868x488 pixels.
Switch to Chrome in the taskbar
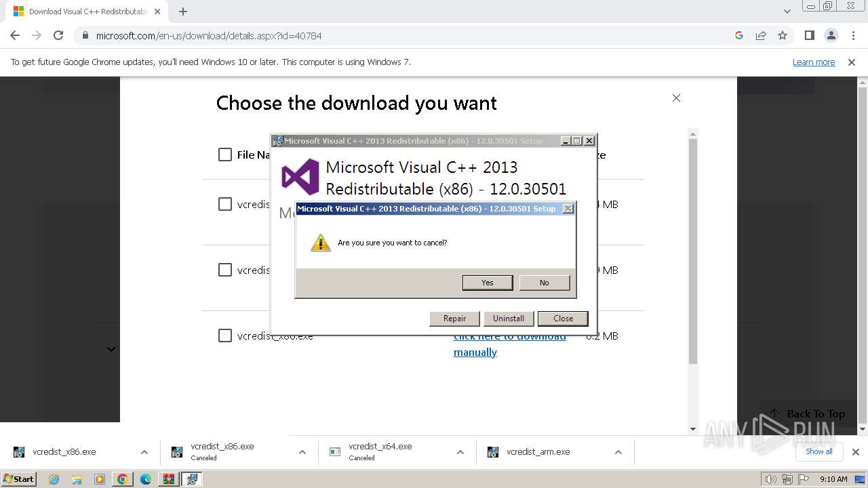click(x=123, y=479)
